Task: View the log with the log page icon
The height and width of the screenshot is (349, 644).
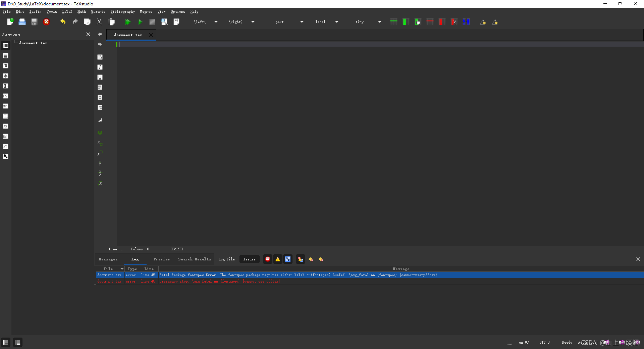Action: pyautogui.click(x=176, y=22)
